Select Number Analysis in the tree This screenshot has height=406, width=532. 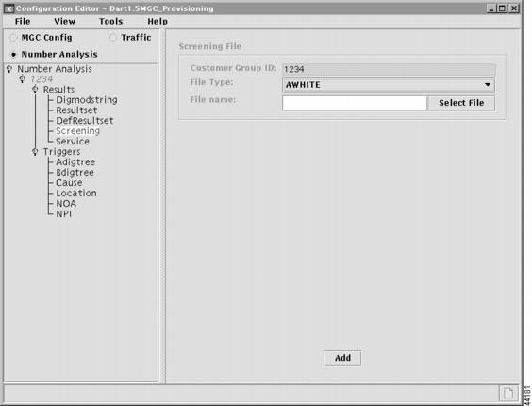tap(55, 69)
